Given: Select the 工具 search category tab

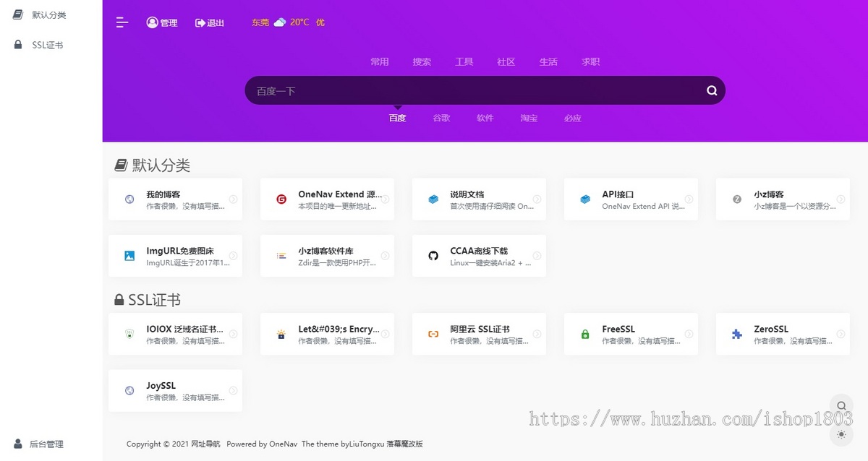Looking at the screenshot, I should (x=464, y=62).
